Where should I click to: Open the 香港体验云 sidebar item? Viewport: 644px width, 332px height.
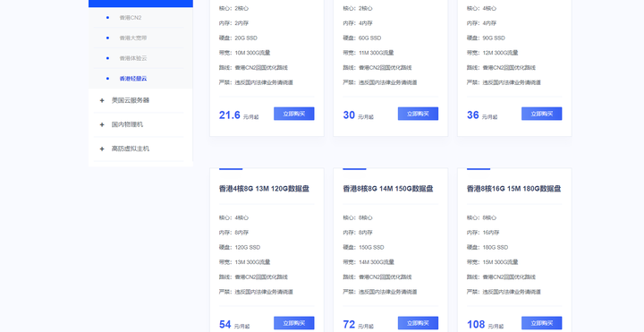(133, 58)
